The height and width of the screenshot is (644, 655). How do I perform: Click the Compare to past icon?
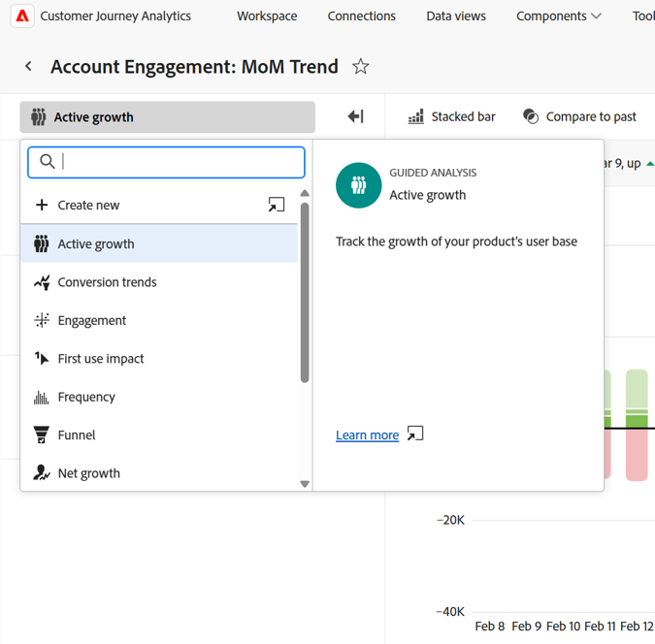531,116
